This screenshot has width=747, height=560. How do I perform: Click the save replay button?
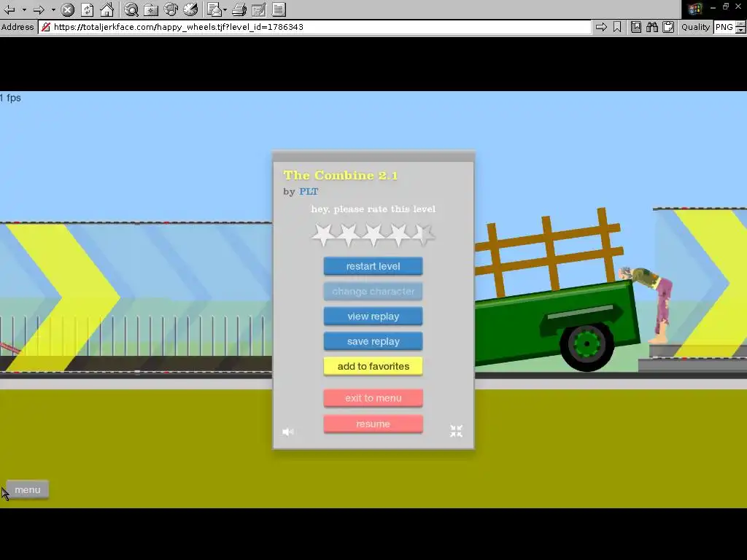(x=373, y=341)
